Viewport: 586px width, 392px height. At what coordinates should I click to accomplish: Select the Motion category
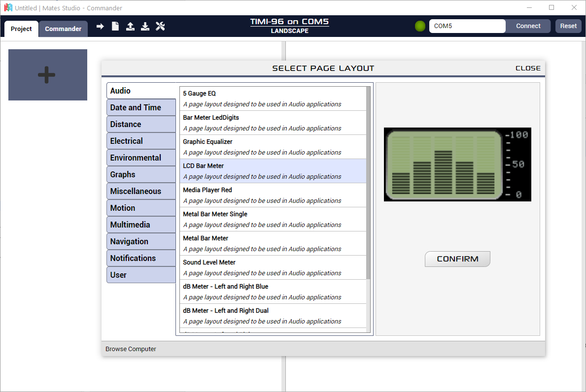click(141, 208)
